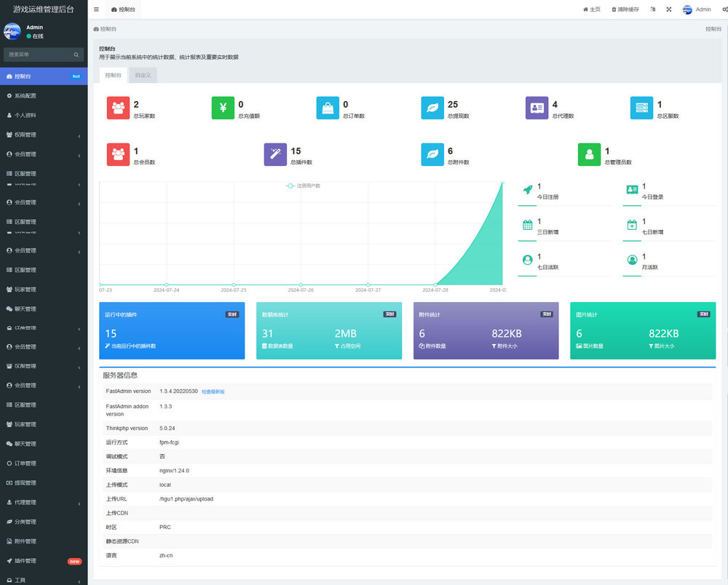
Task: Click the green 总管理员数 person icon
Action: (x=589, y=154)
